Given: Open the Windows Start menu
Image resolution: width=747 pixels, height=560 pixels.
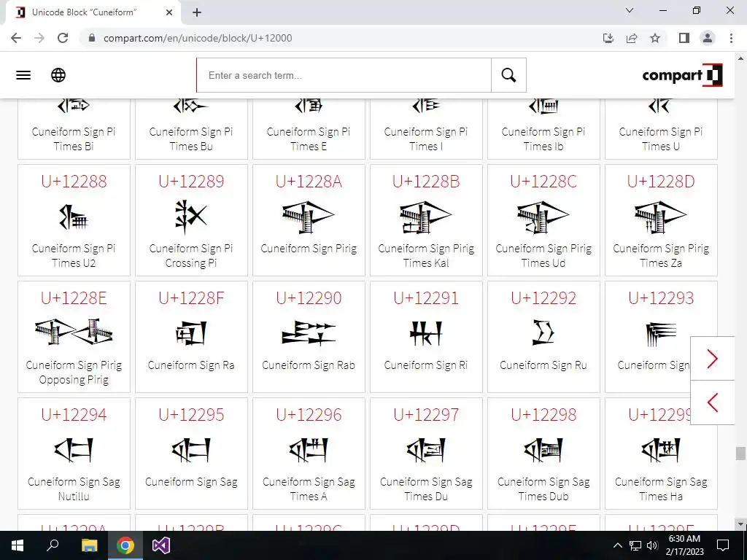Looking at the screenshot, I should coord(18,545).
